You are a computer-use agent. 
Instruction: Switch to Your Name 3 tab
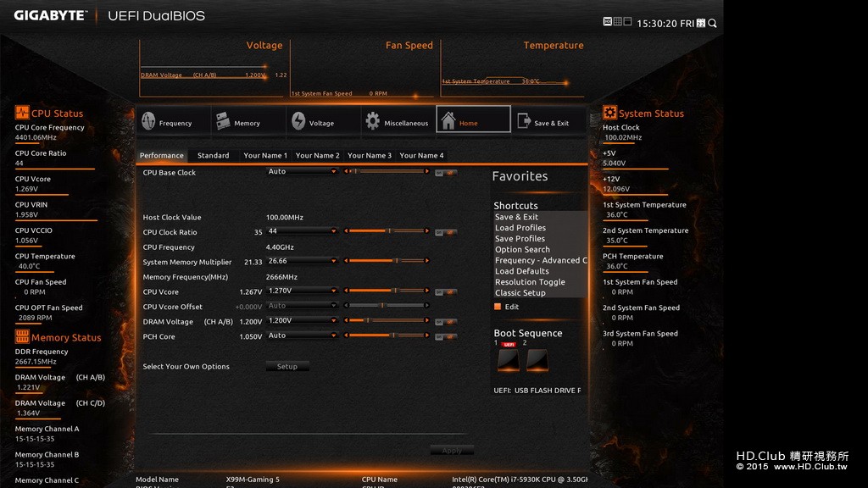point(370,156)
